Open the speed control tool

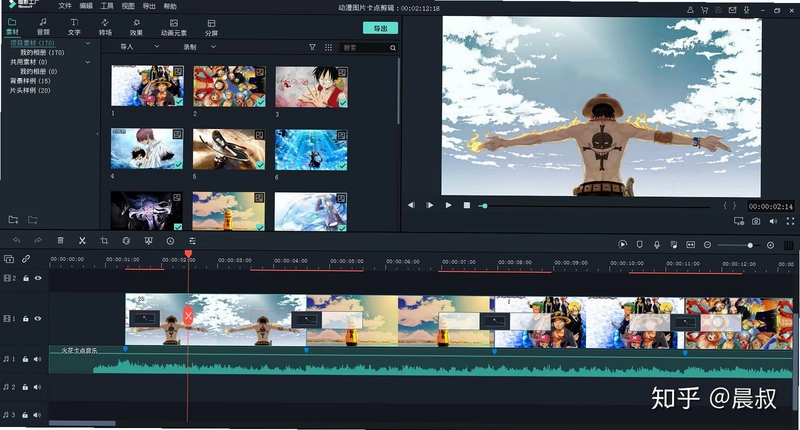tap(126, 240)
